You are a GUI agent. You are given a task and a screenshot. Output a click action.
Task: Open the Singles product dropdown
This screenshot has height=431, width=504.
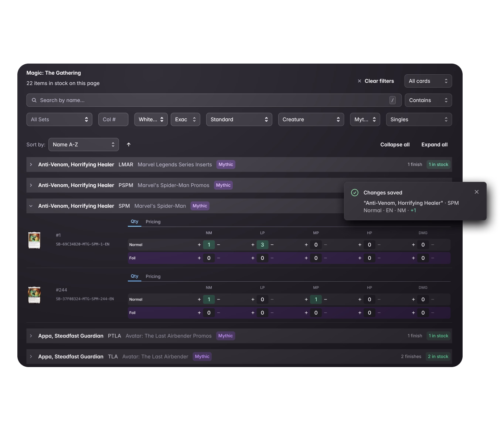point(419,119)
